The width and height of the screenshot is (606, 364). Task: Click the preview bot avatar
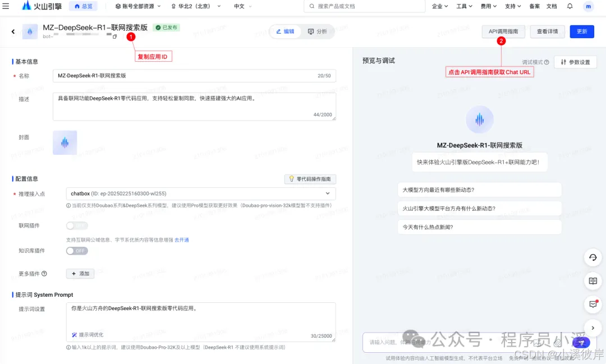pos(480,120)
